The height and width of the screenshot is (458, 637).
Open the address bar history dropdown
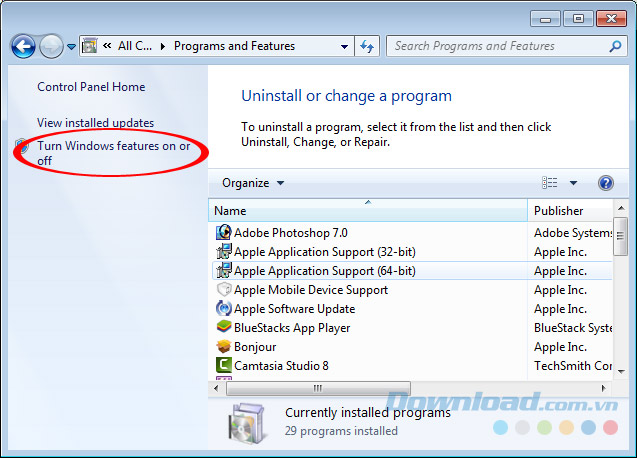[x=344, y=46]
